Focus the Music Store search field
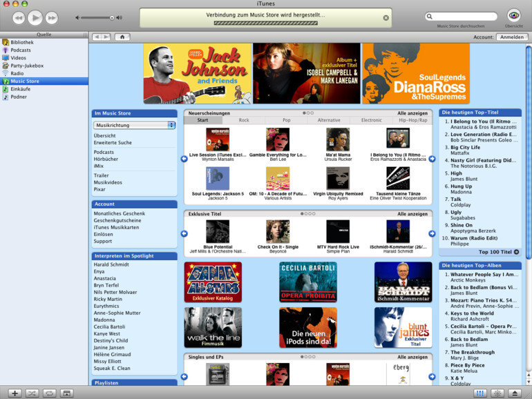 point(461,17)
